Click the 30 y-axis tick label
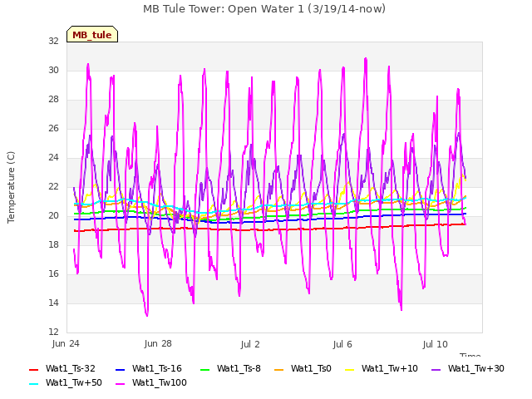 click(53, 70)
